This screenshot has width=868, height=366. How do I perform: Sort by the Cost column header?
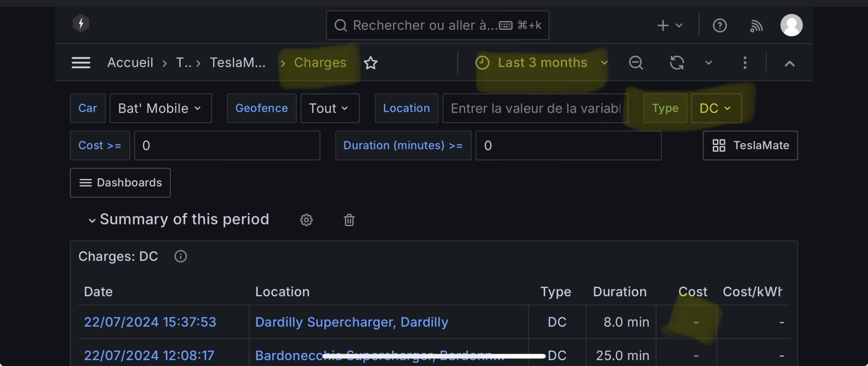pyautogui.click(x=693, y=292)
